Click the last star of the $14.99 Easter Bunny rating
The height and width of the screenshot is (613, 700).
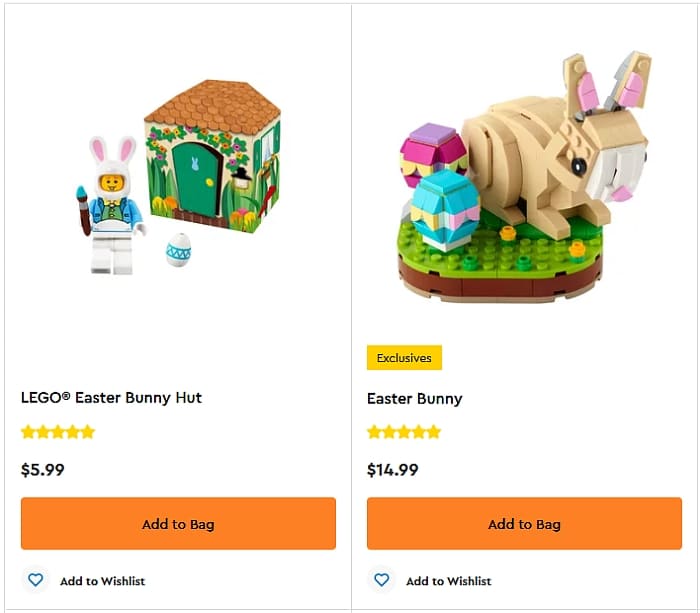[434, 432]
